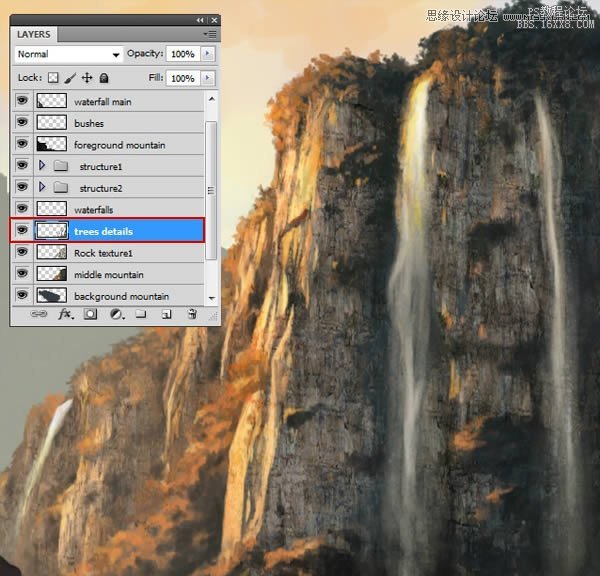600x576 pixels.
Task: Click the waterfall main layer thumbnail
Action: [x=52, y=101]
